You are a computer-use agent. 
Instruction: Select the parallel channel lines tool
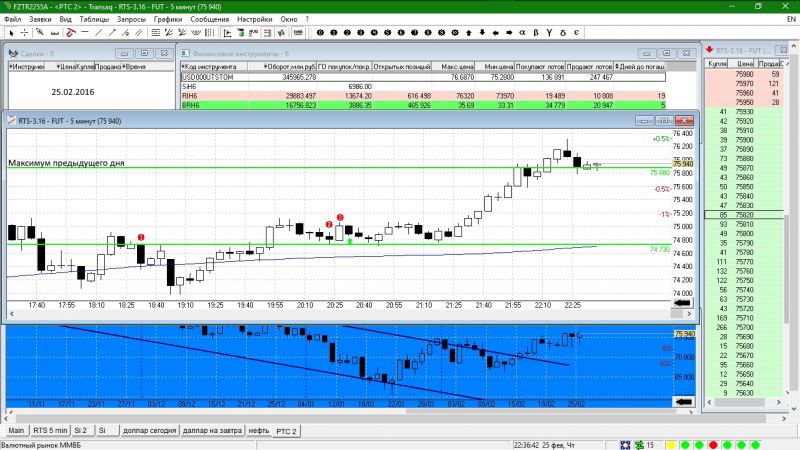click(x=139, y=33)
